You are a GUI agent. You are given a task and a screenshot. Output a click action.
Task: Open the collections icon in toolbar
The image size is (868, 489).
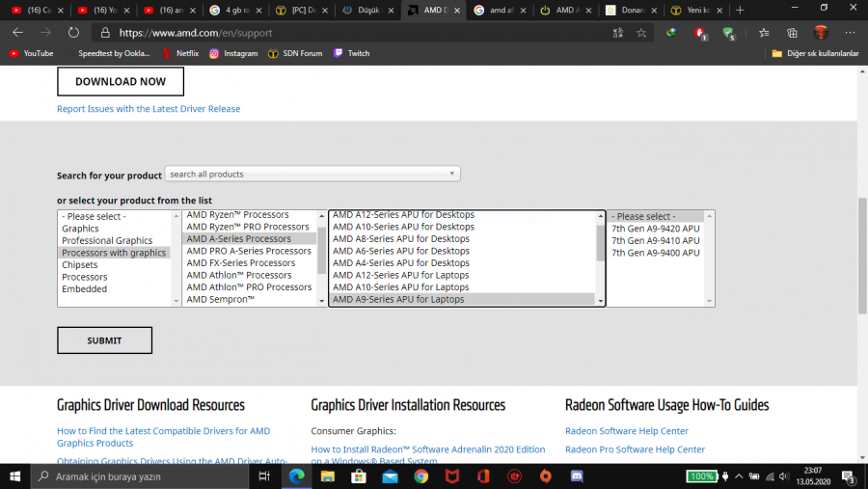(792, 33)
